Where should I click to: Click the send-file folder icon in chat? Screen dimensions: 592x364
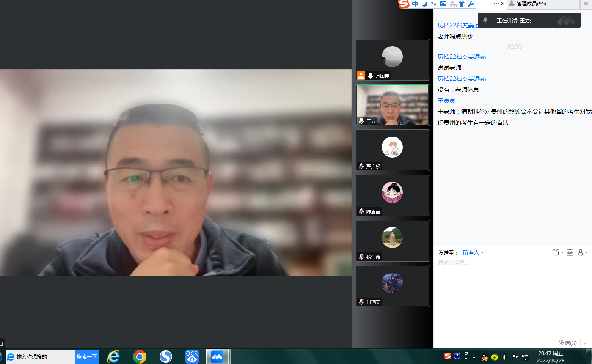pos(556,252)
